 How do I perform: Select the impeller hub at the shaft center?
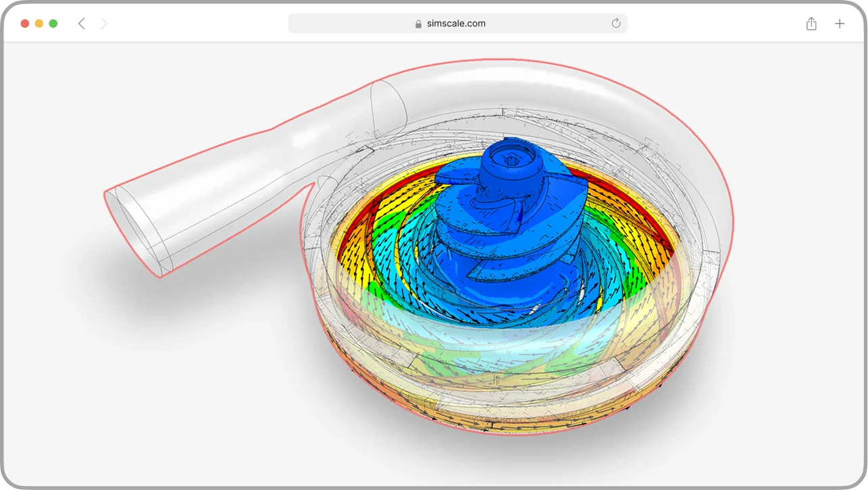pos(510,162)
